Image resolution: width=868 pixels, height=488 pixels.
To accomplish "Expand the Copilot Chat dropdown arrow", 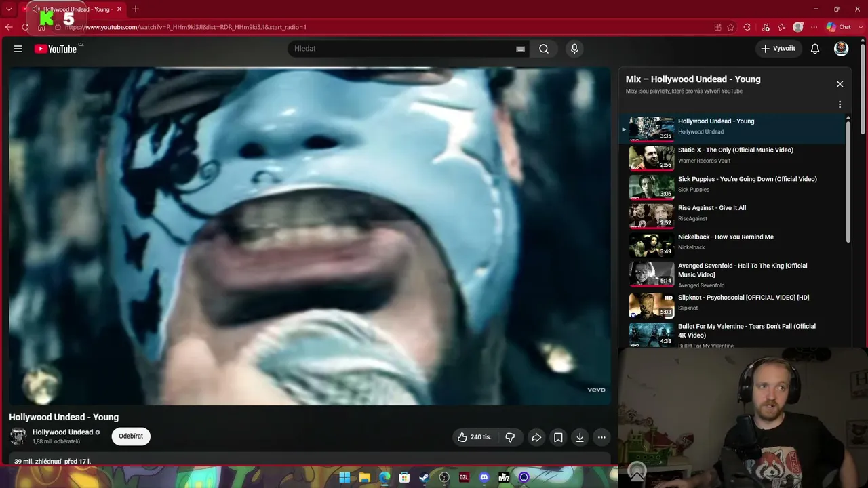I will [860, 27].
